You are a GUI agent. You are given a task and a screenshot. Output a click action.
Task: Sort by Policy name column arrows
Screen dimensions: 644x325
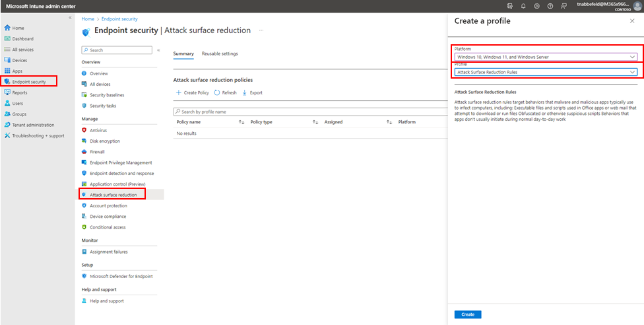[241, 122]
